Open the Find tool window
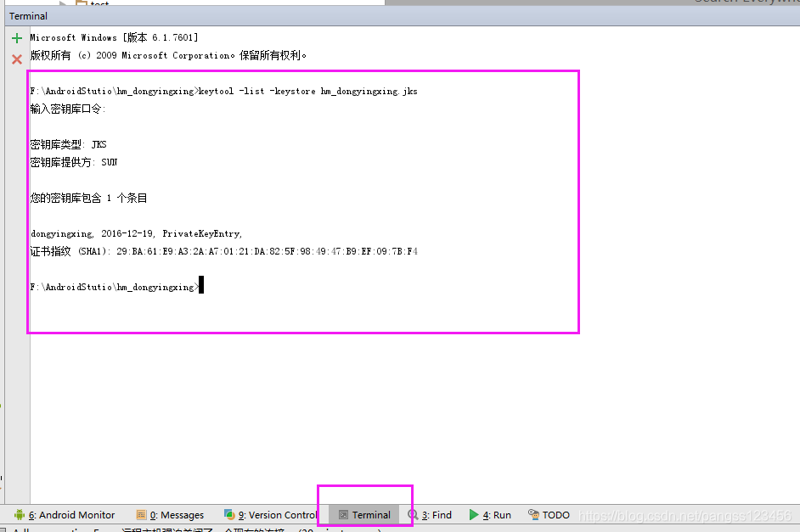The width and height of the screenshot is (800, 532). click(430, 515)
